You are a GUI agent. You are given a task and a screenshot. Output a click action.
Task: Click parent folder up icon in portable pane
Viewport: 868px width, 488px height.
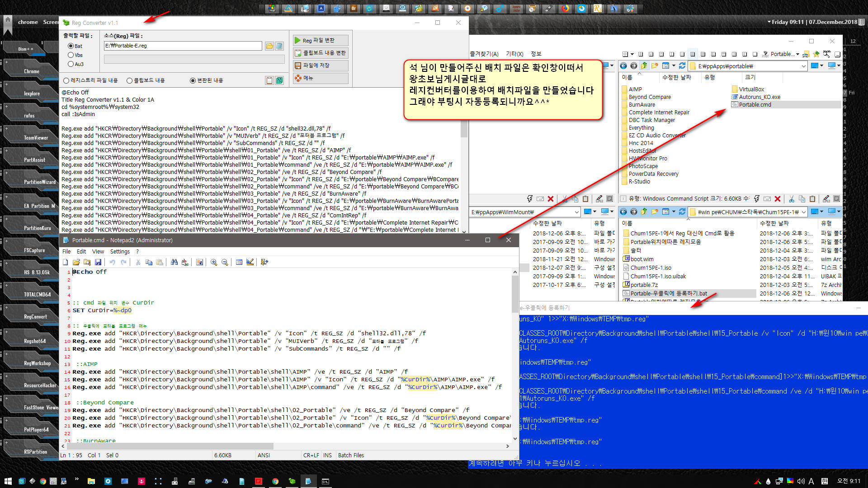point(644,66)
